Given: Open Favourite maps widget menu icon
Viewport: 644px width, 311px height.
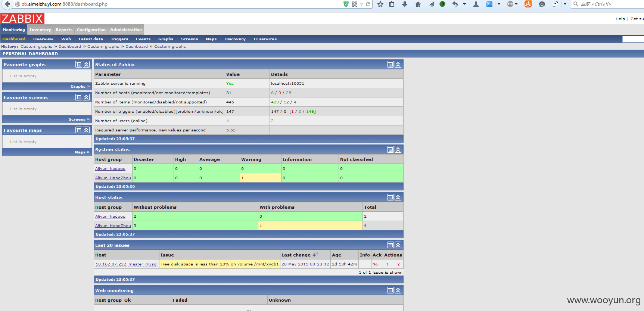Looking at the screenshot, I should (x=79, y=130).
